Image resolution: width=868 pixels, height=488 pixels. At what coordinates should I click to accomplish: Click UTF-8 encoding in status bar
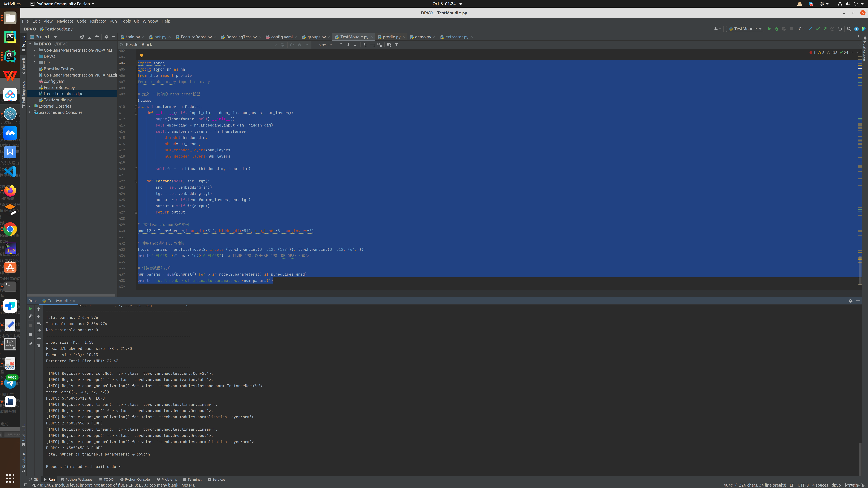tap(803, 485)
